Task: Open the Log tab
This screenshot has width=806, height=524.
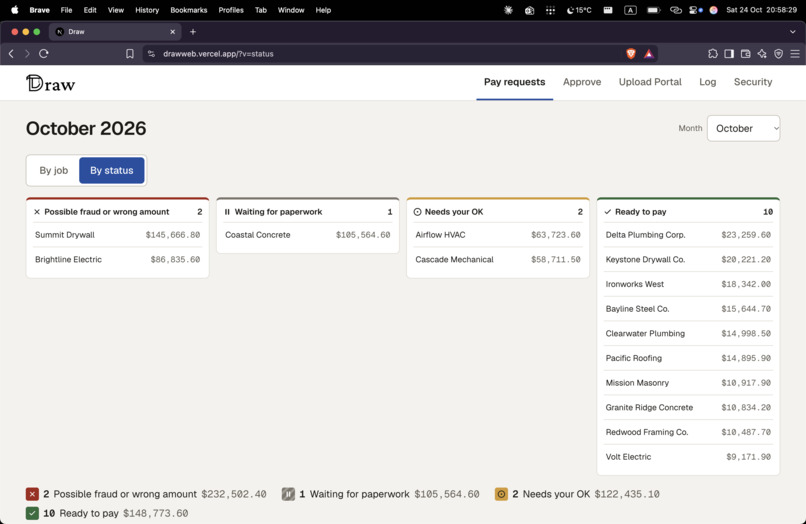Action: point(707,82)
